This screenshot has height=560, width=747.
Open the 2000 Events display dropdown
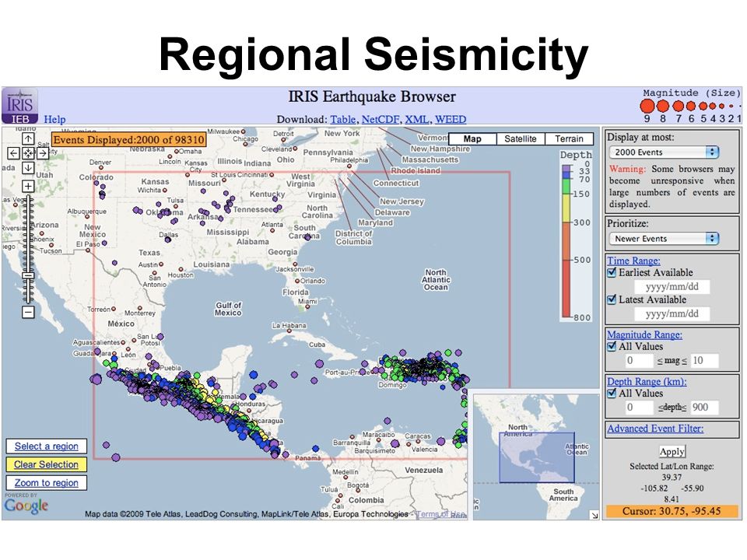coord(664,152)
